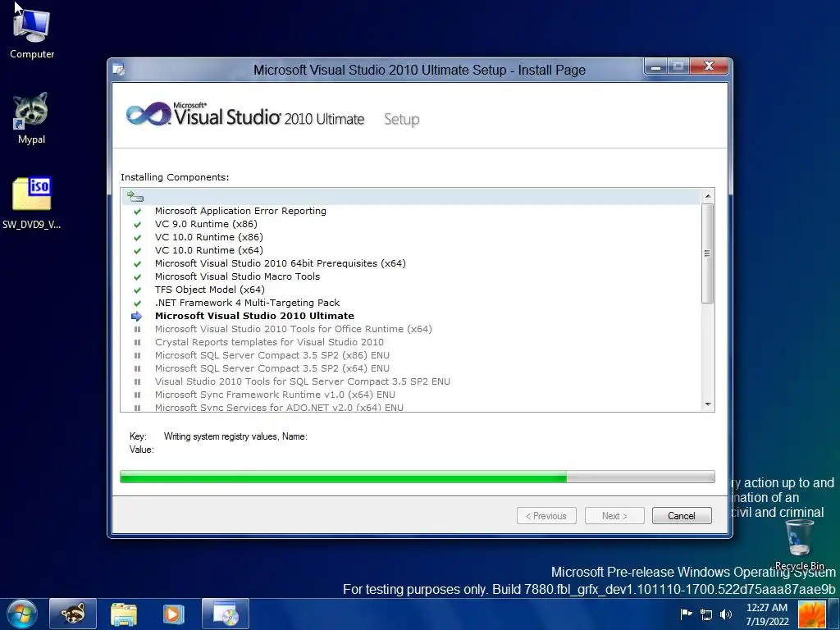Click the component list scrollbar thumb

point(708,253)
